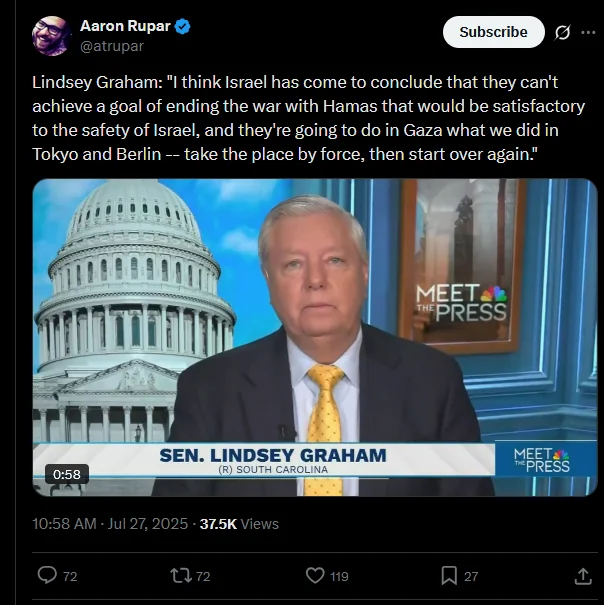Click the 119 likes count

click(x=339, y=576)
